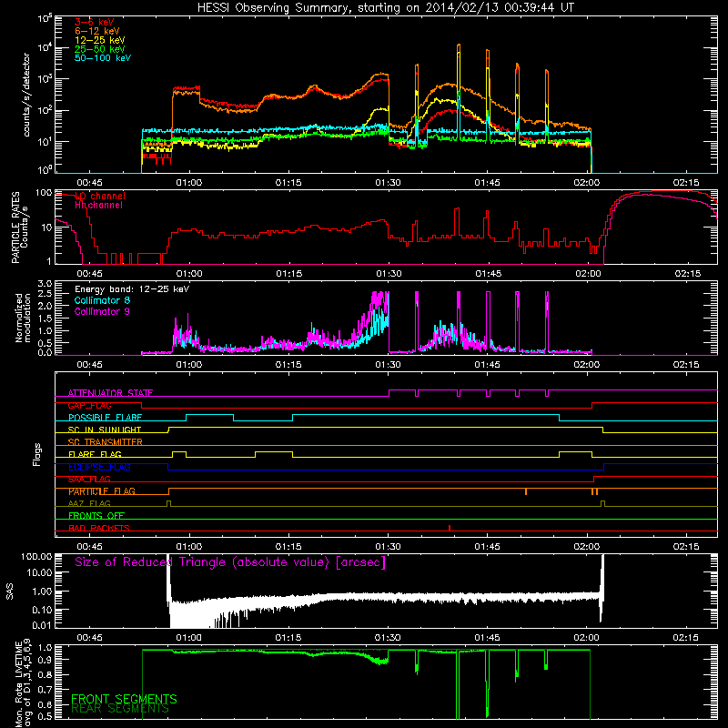Select the Collimator 8 legend label
The width and height of the screenshot is (728, 728).
point(102,300)
